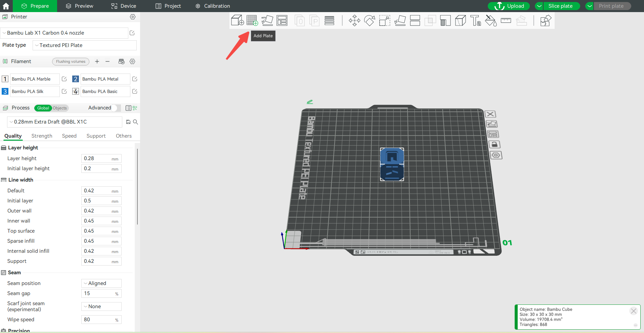
Task: Open printer settings gear icon
Action: point(133,17)
